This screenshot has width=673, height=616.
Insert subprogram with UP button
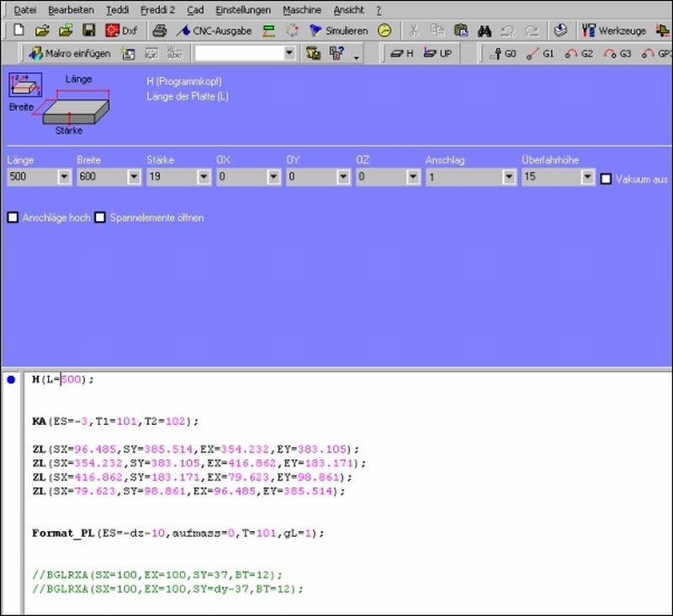point(437,54)
